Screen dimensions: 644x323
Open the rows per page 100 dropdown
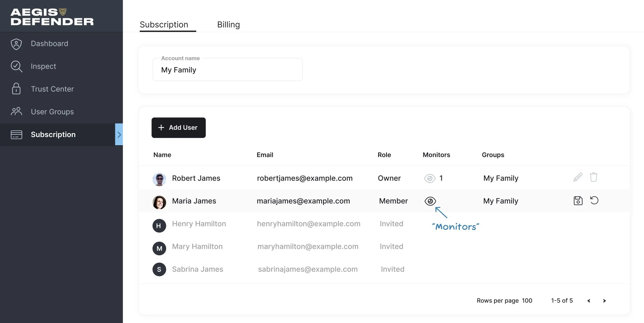527,301
